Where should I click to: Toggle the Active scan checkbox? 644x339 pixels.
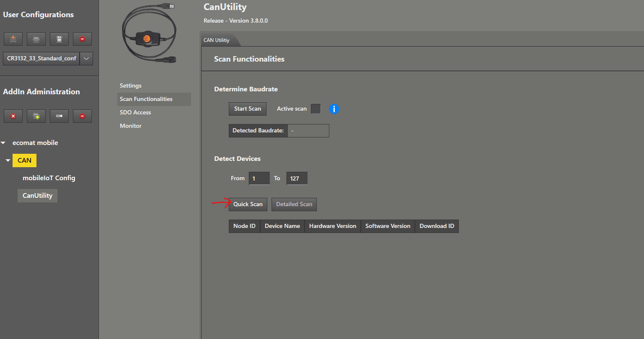click(316, 109)
